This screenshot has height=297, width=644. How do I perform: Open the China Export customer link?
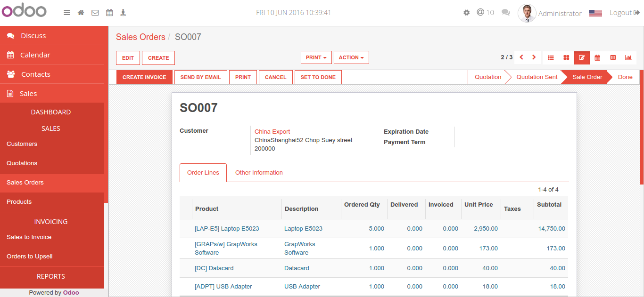point(272,132)
